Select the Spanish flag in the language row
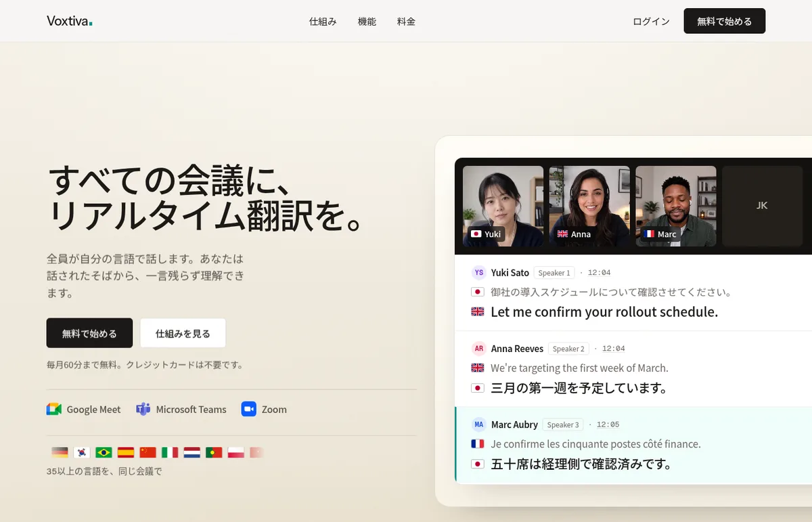The height and width of the screenshot is (522, 812). point(126,452)
